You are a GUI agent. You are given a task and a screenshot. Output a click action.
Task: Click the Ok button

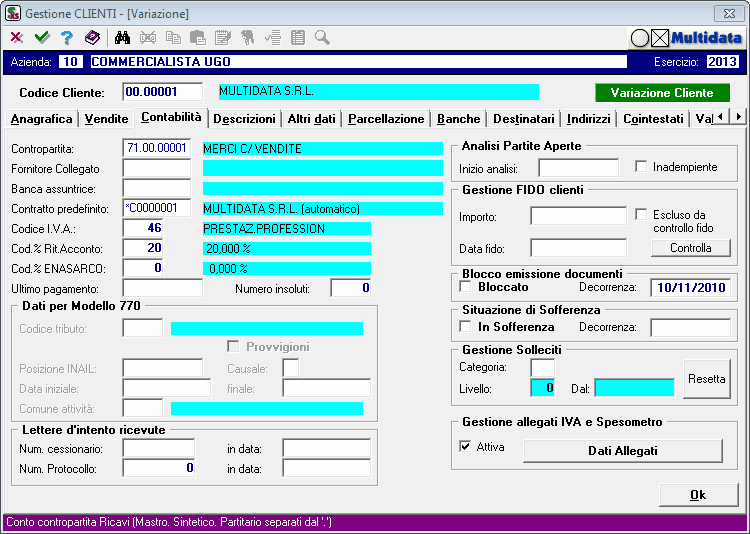(698, 495)
